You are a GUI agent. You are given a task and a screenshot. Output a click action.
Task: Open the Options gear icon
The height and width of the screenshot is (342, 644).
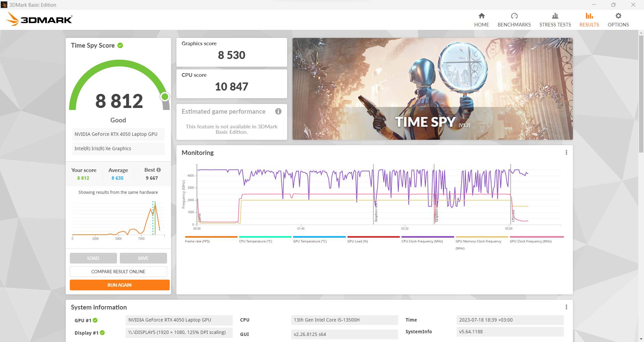click(x=618, y=16)
